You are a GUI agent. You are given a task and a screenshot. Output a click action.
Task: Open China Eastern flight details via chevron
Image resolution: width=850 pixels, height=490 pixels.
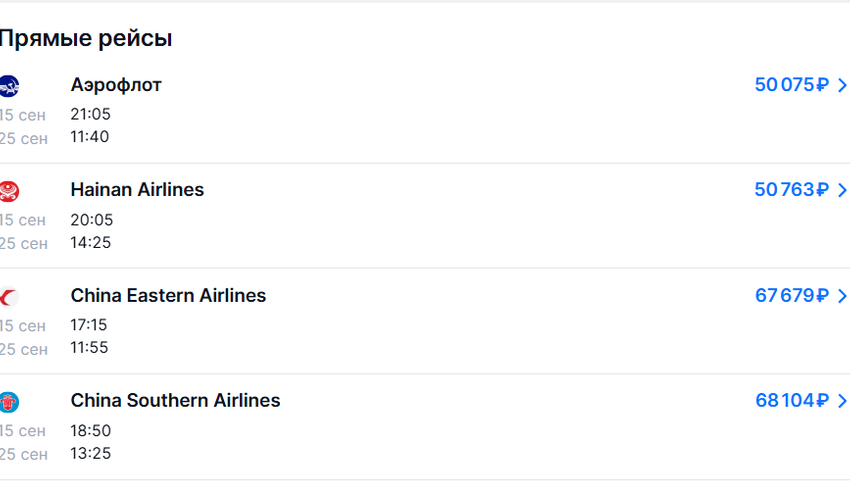(842, 296)
